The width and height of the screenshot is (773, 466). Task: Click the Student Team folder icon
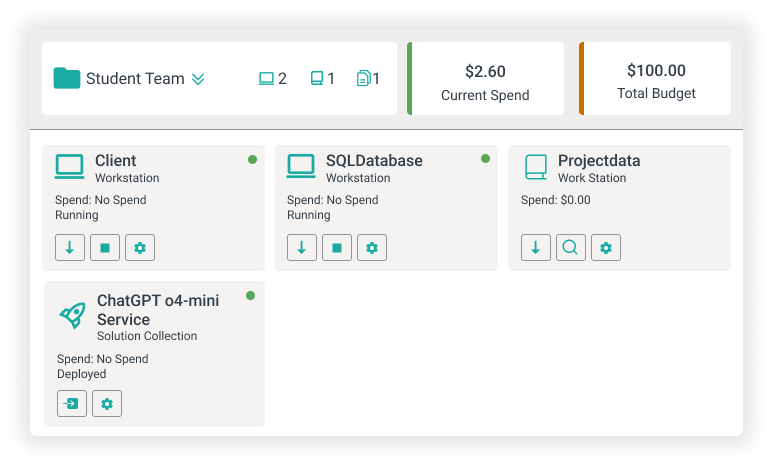(67, 78)
